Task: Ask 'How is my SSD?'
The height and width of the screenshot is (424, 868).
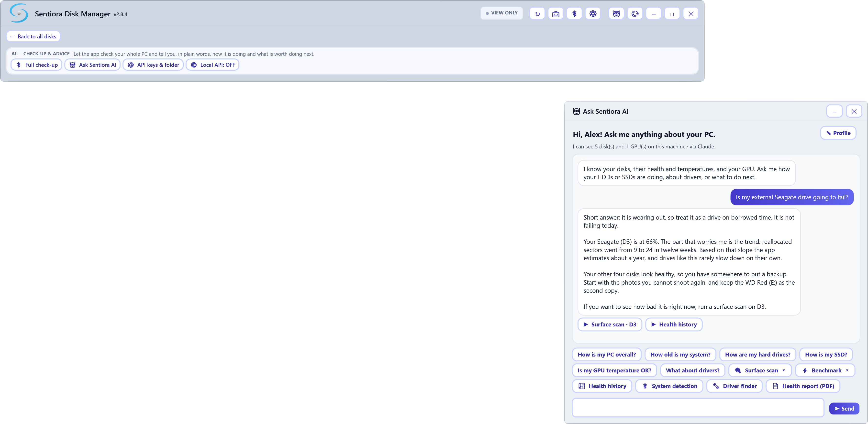Action: click(x=826, y=354)
